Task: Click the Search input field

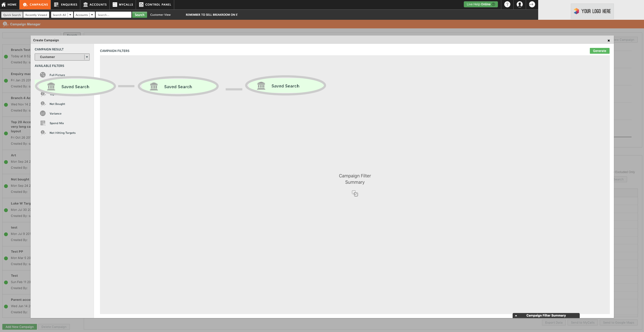Action: [x=113, y=15]
